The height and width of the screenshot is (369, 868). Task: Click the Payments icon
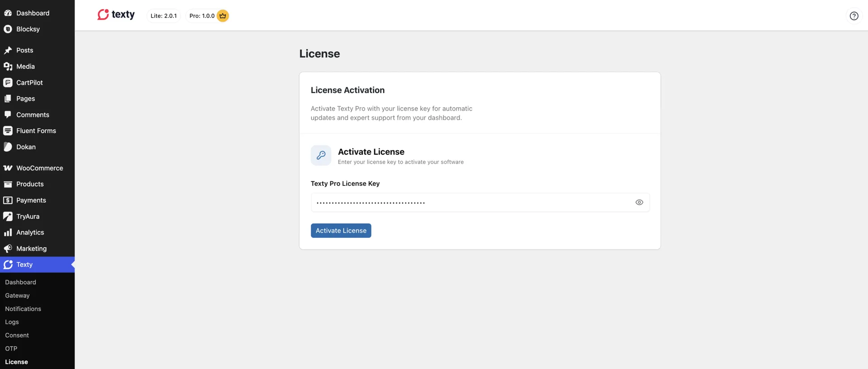8,200
